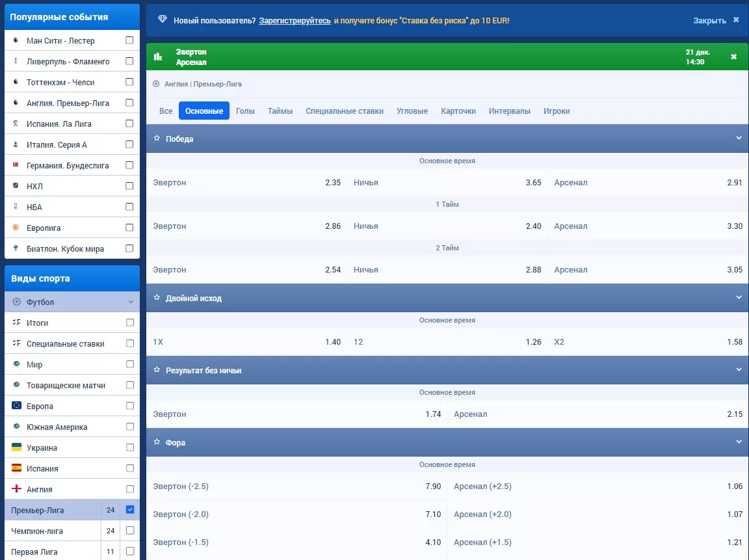Collapse the Победа section chevron
The width and height of the screenshot is (749, 560).
[739, 138]
